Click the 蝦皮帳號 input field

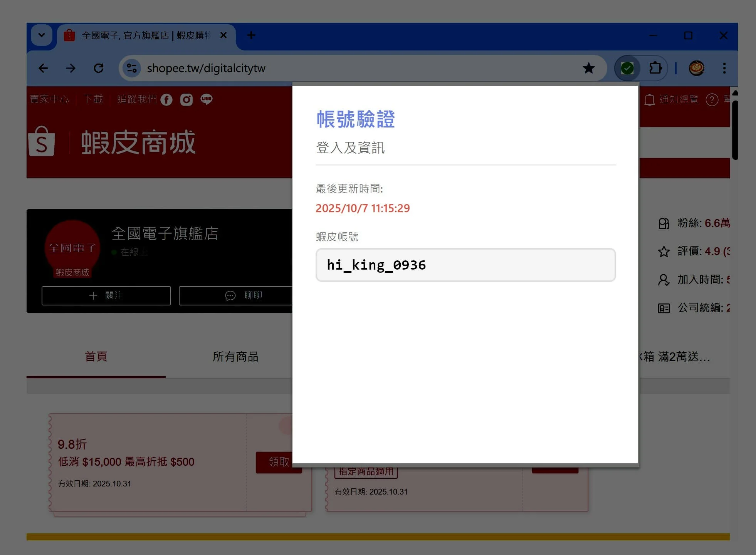[x=465, y=265]
